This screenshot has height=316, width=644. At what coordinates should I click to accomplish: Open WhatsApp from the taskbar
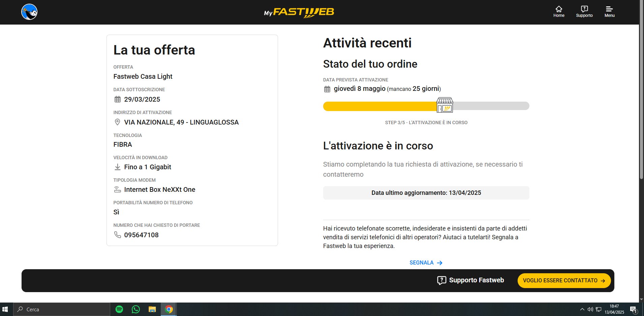(136, 309)
